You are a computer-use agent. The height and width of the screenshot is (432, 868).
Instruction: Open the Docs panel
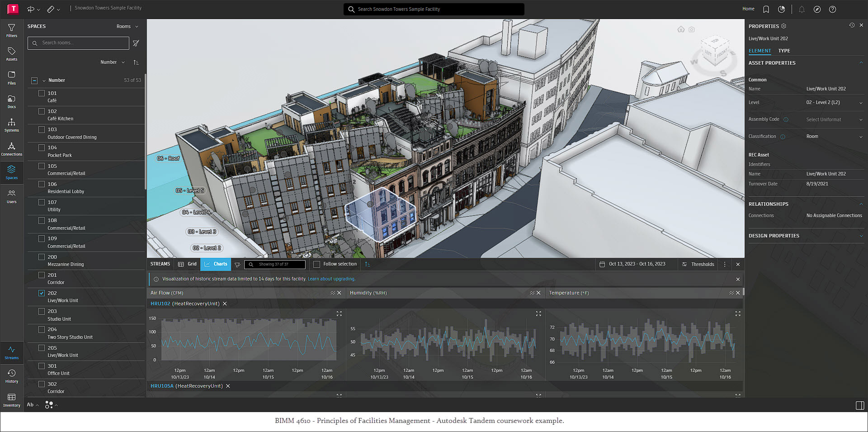tap(12, 101)
